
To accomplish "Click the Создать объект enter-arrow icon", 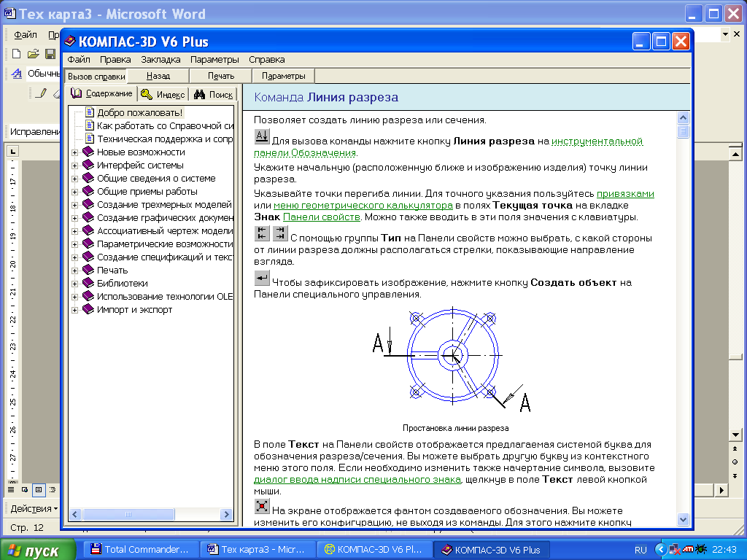I will [262, 278].
